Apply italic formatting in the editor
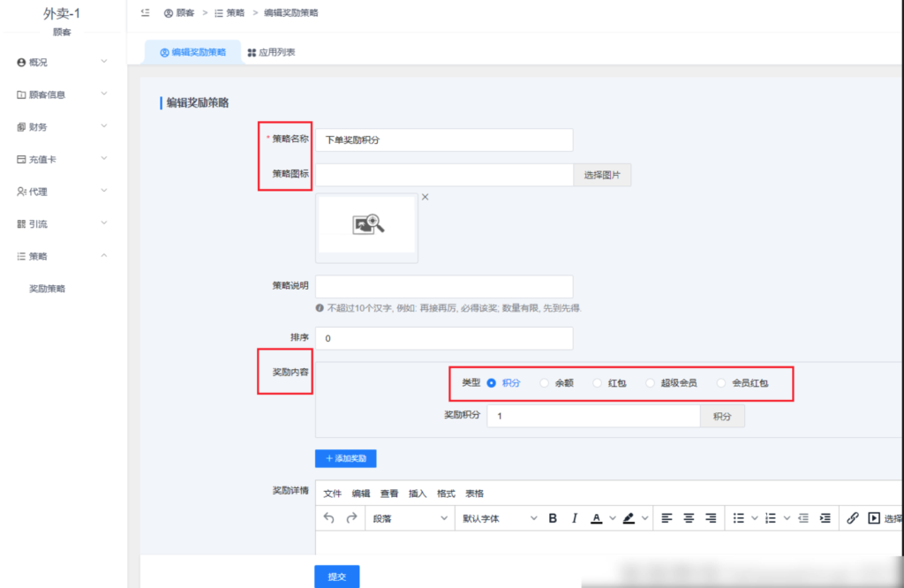The image size is (904, 588). coord(574,518)
